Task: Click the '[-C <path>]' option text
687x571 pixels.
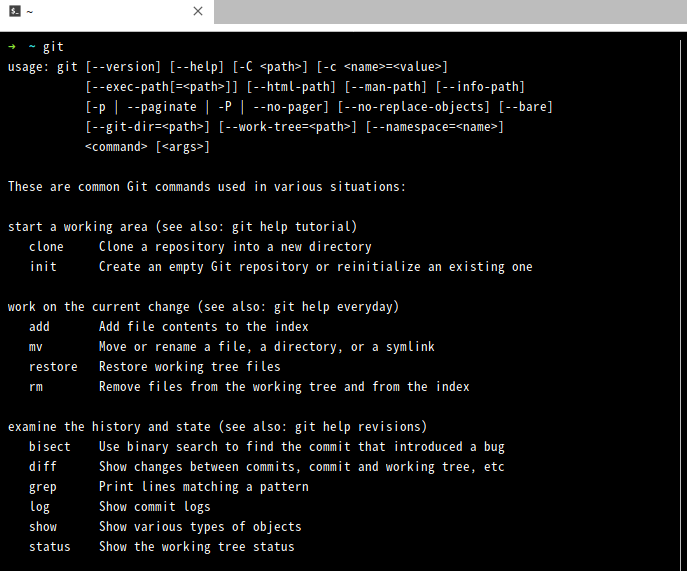Action: click(x=270, y=67)
